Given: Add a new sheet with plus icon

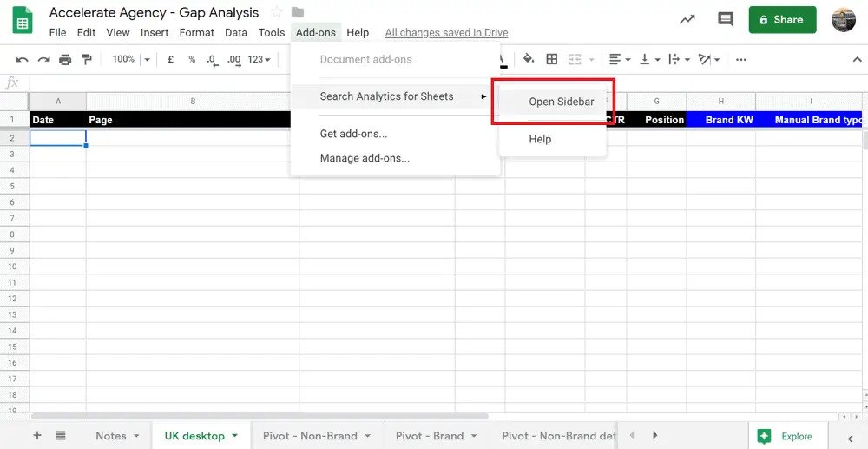Looking at the screenshot, I should tap(37, 435).
